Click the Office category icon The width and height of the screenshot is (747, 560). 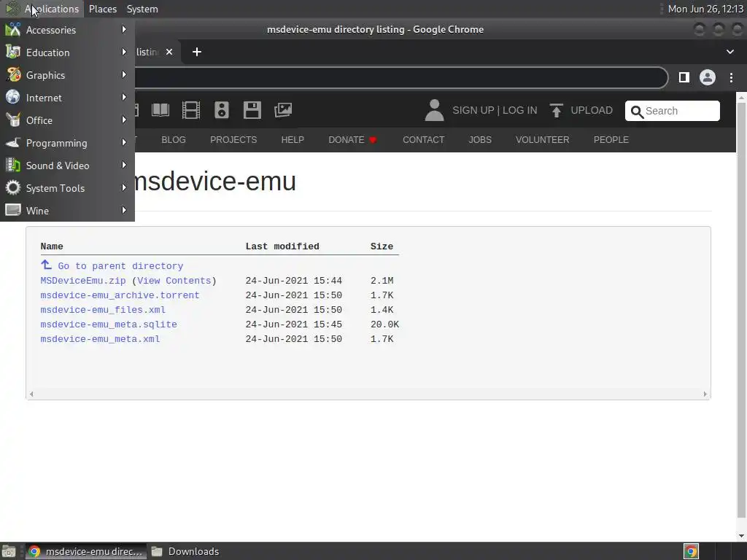point(13,120)
